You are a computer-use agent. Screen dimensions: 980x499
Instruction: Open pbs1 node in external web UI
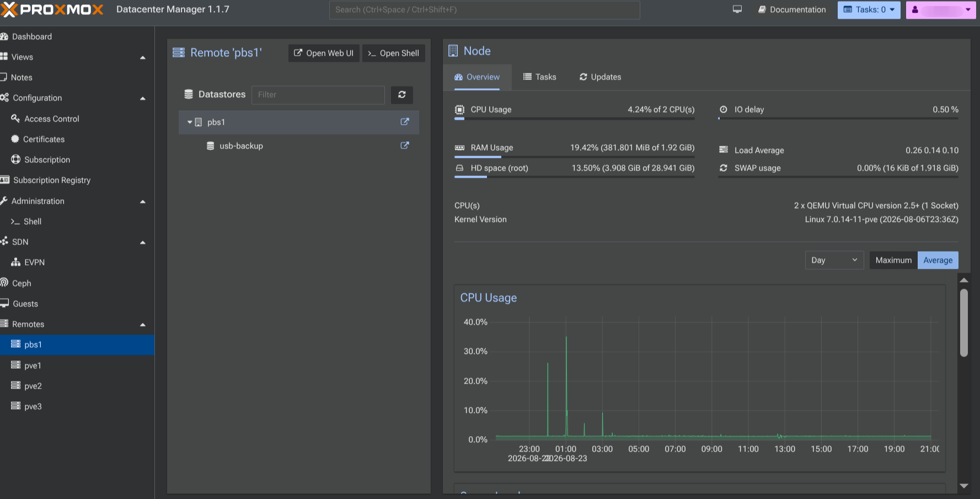click(405, 122)
